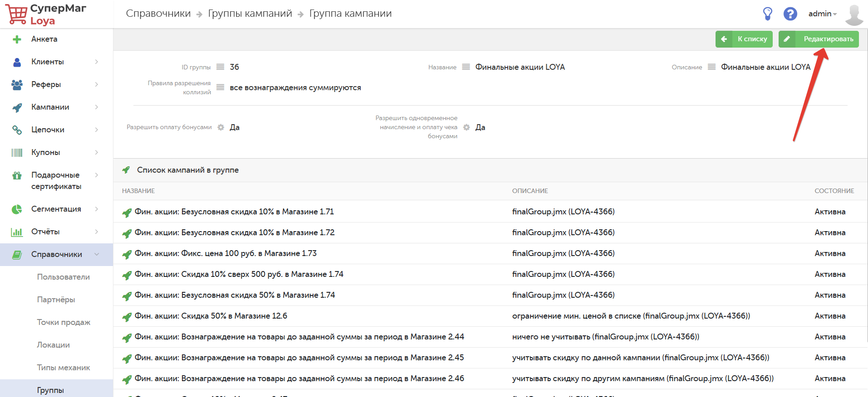The width and height of the screenshot is (868, 397).
Task: Collapse the Справочники section chevron
Action: [97, 254]
